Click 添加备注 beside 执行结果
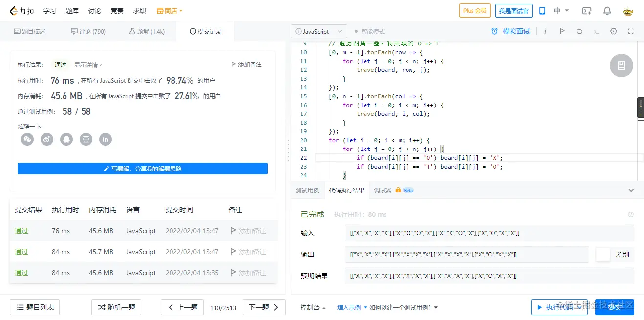 pyautogui.click(x=246, y=64)
